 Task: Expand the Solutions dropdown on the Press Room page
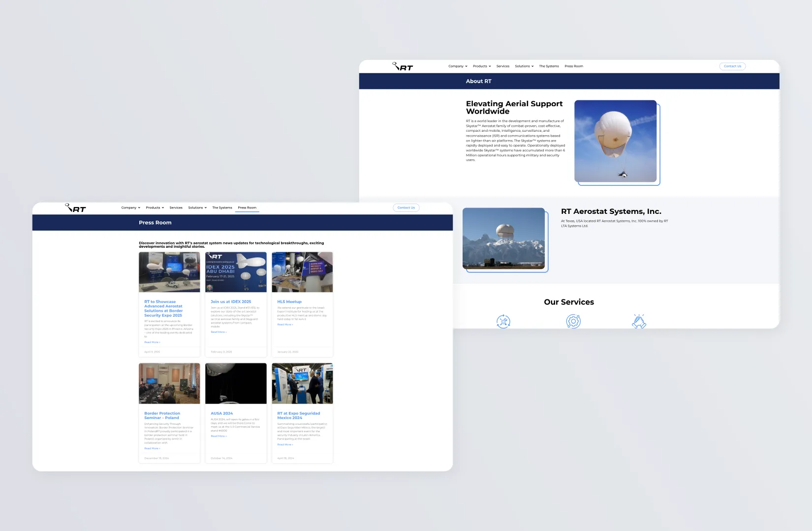197,207
